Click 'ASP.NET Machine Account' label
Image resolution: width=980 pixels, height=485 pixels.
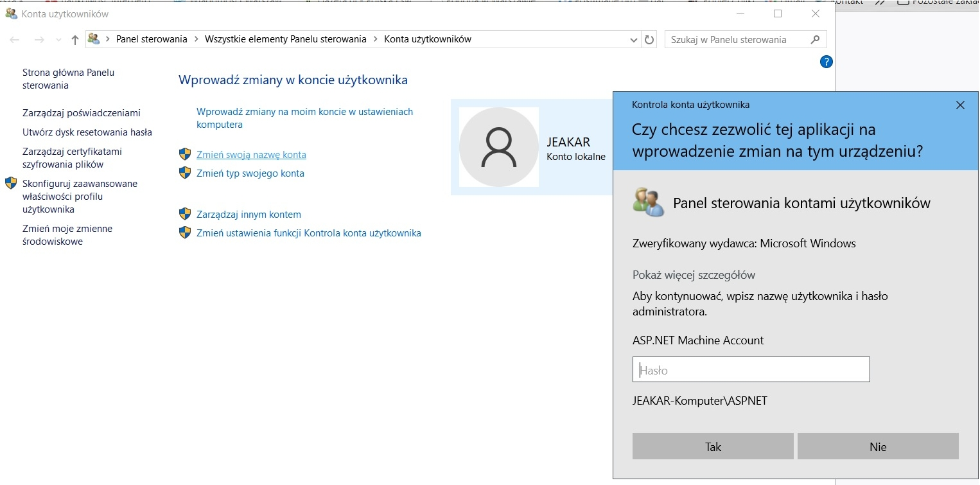(x=698, y=340)
